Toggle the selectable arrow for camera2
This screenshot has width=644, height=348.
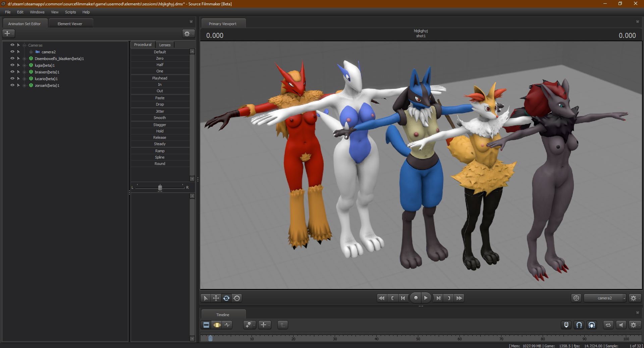(19, 52)
